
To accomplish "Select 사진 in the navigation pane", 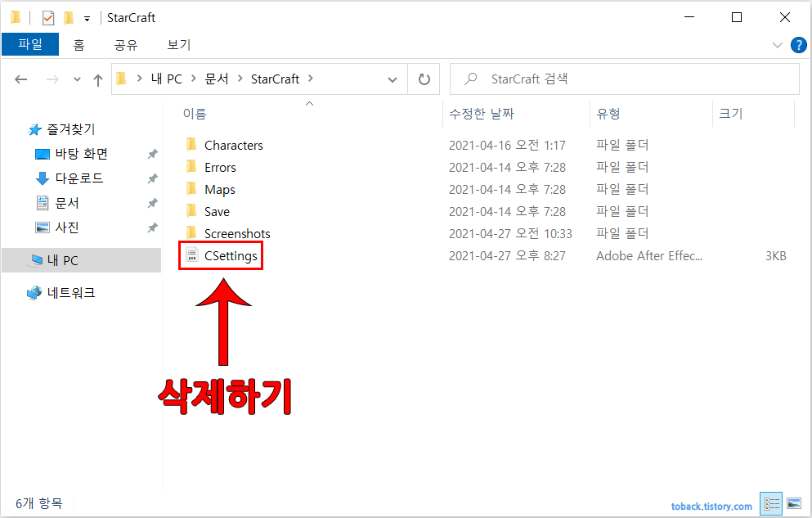I will point(67,227).
